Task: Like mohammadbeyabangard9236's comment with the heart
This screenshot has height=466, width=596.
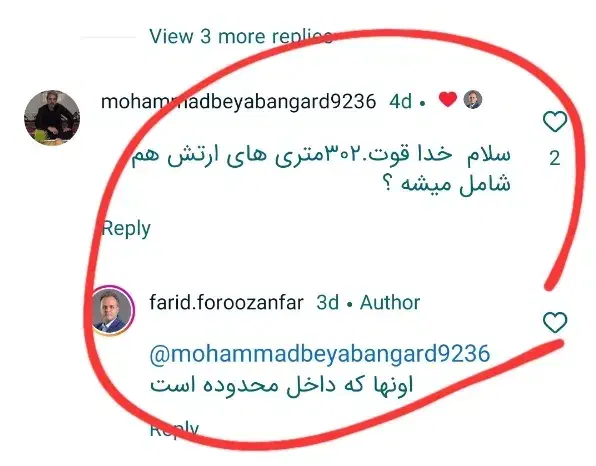Action: tap(555, 122)
